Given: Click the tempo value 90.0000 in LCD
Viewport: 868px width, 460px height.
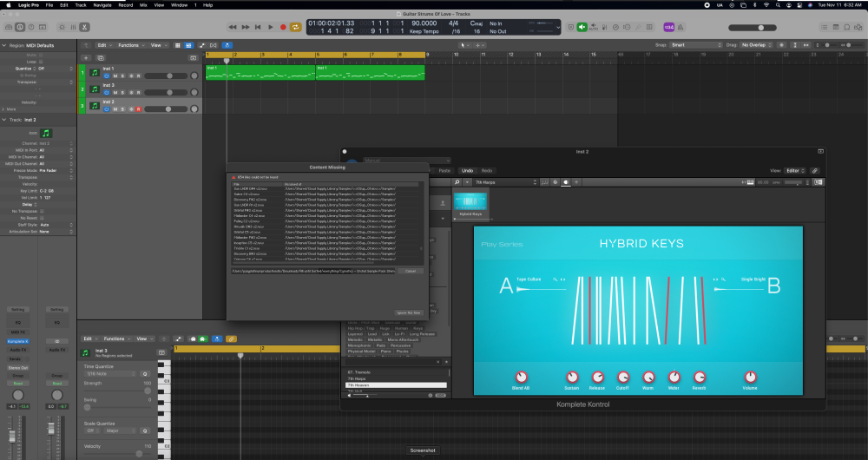Looking at the screenshot, I should pyautogui.click(x=424, y=23).
